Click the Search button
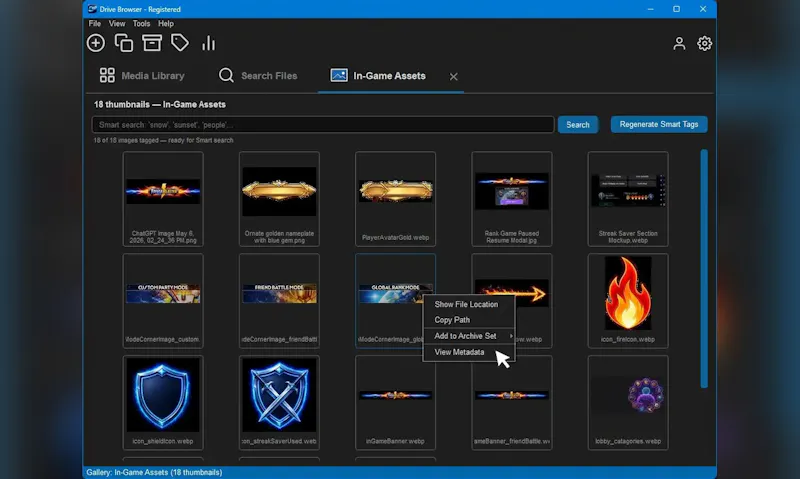The height and width of the screenshot is (479, 800). click(x=578, y=124)
